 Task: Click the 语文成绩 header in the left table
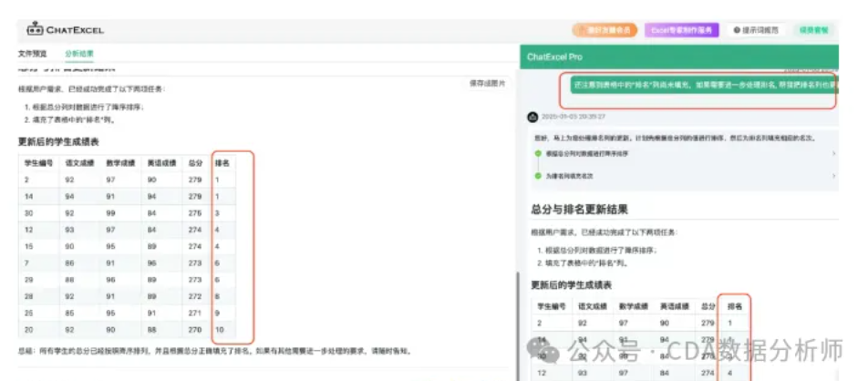click(x=79, y=163)
